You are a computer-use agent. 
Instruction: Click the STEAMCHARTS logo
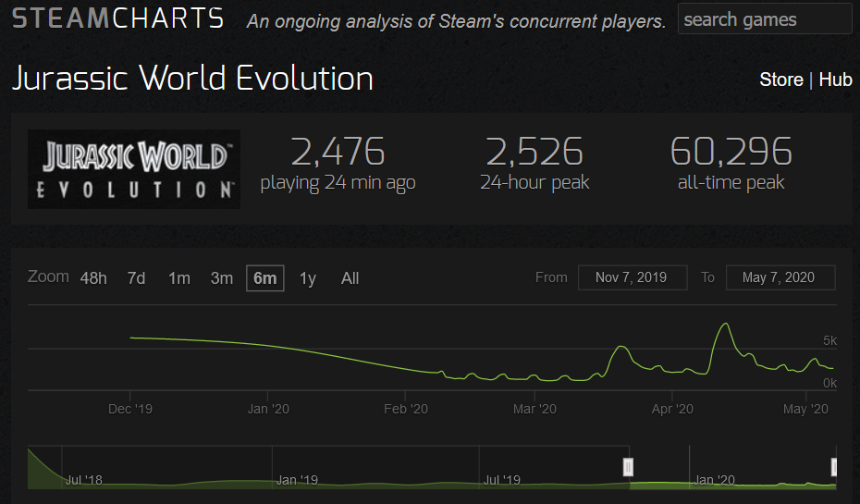tap(118, 18)
